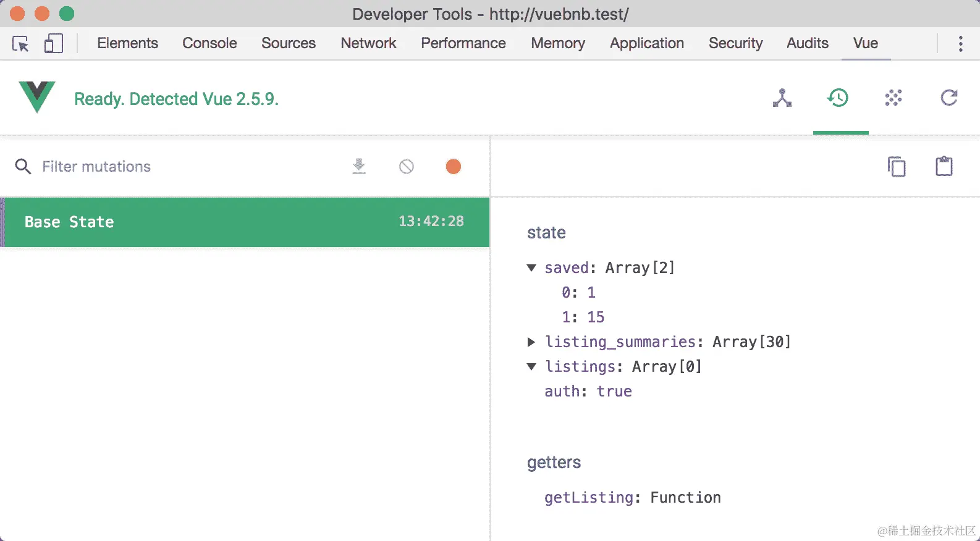Open the Elements tab
Image resolution: width=980 pixels, height=541 pixels.
[x=127, y=43]
